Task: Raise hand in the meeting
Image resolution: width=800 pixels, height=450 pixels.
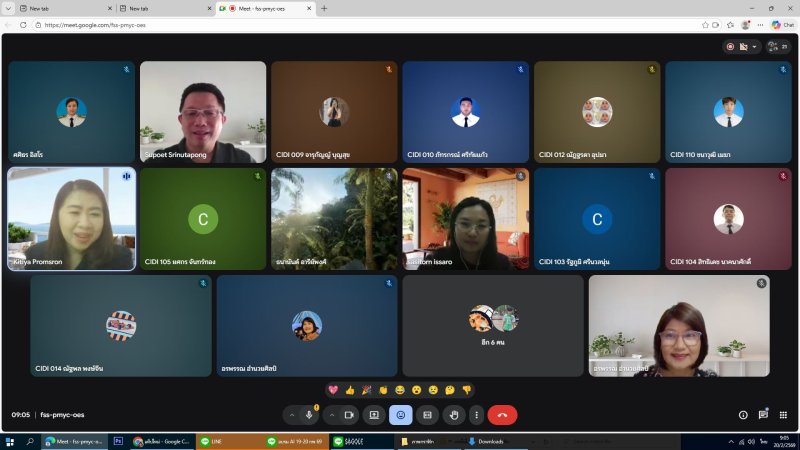Action: pos(453,414)
